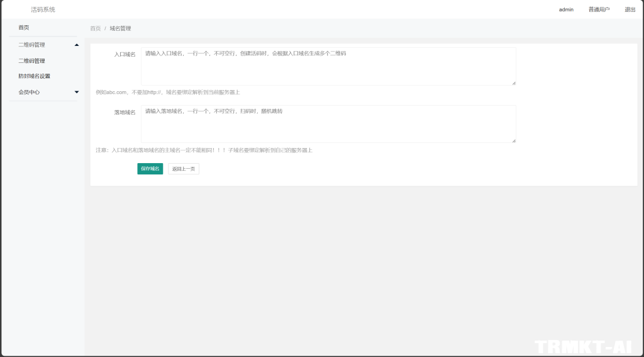Open the 二维码管理 submenu item
644x357 pixels.
[x=31, y=61]
